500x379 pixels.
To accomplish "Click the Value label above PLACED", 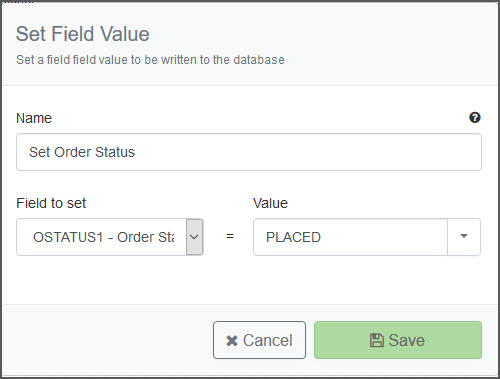I will (270, 203).
